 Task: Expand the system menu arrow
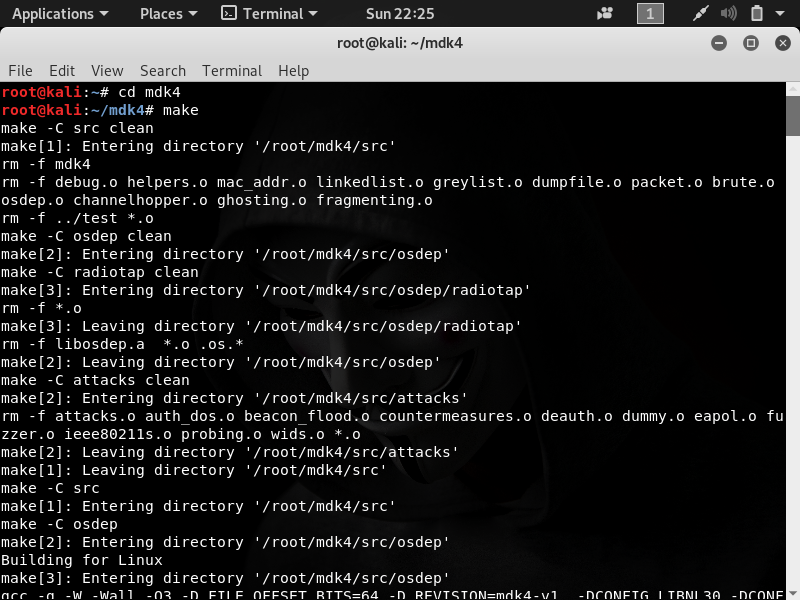(780, 14)
